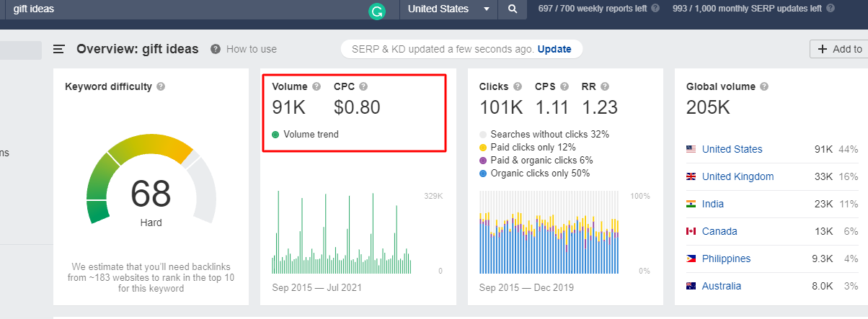Toggle Organic clicks only legend item

click(x=483, y=174)
